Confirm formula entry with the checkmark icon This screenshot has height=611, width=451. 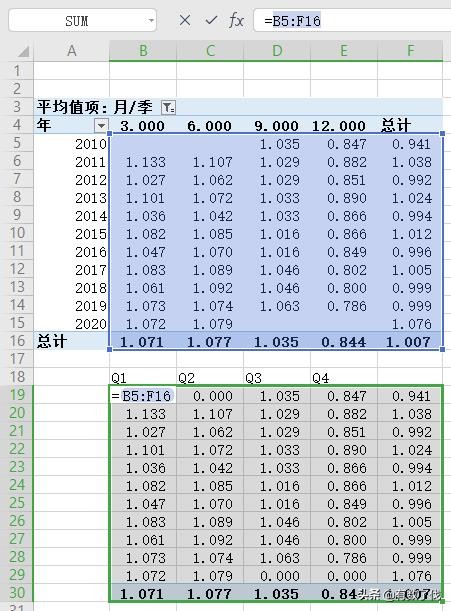coord(211,20)
